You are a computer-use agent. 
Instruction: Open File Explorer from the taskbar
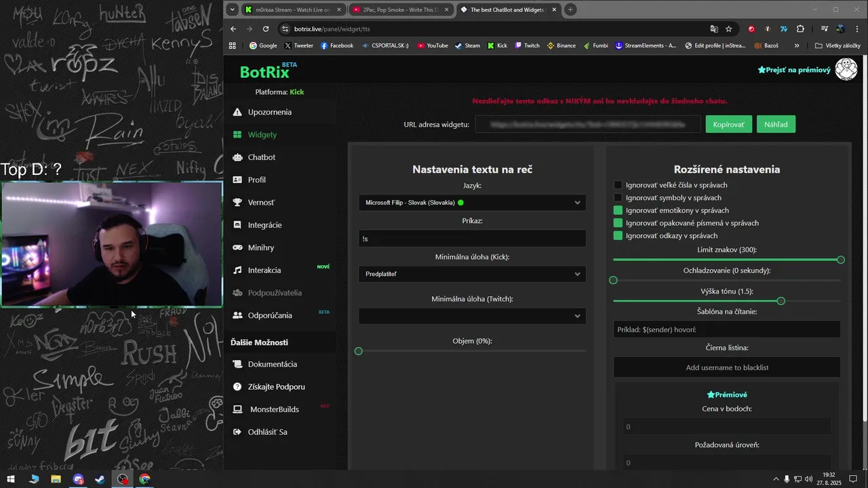pos(56,479)
